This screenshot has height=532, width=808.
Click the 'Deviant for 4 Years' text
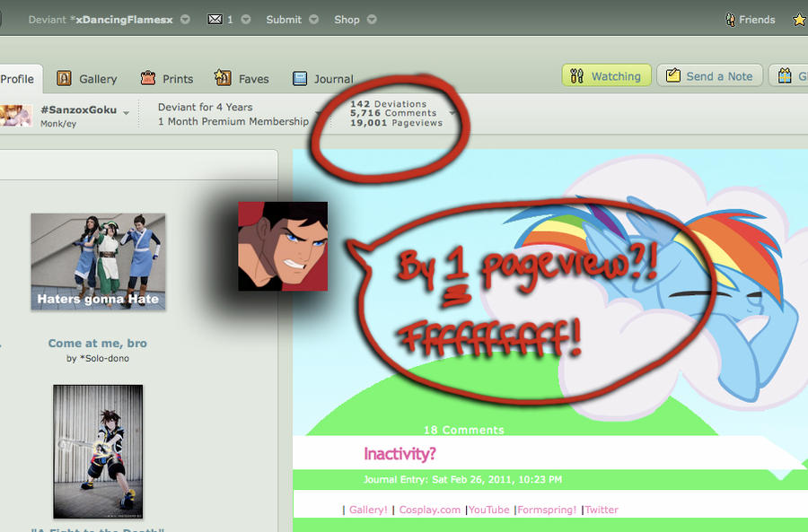tap(205, 107)
